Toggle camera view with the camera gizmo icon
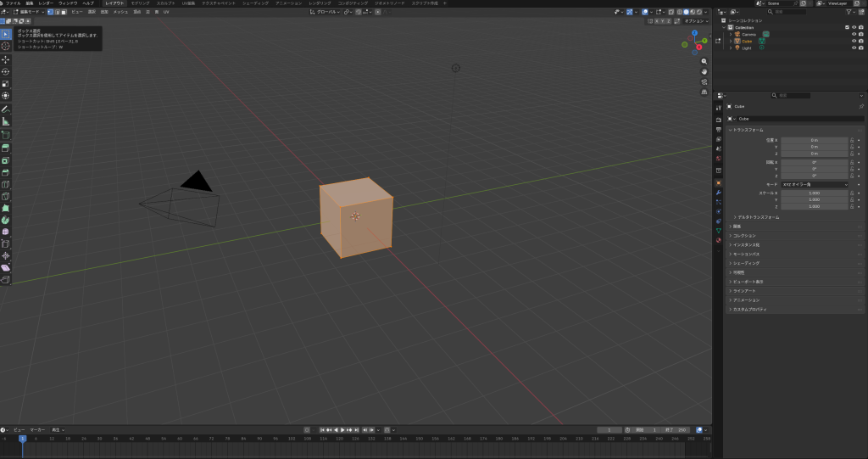Viewport: 868px width, 459px height. (x=705, y=82)
